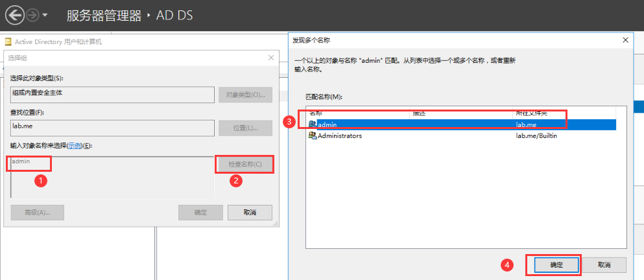Sort by the In Folder (所在文件夹) column
644x280 pixels.
[565, 113]
